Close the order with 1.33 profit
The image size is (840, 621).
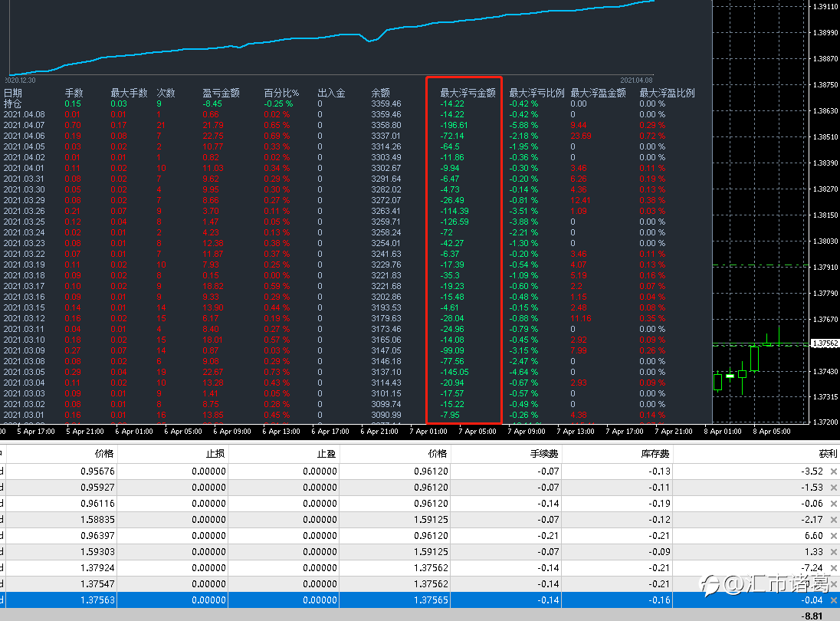[834, 552]
